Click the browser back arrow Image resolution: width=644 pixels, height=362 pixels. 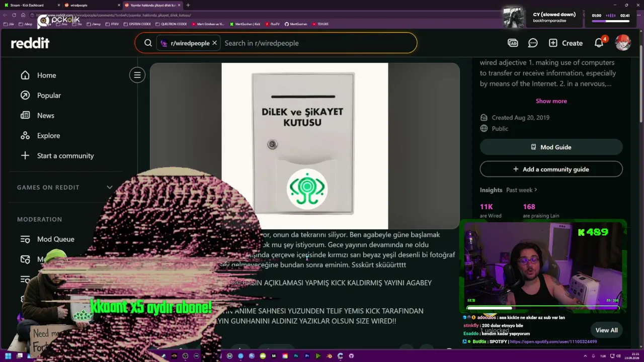pos(6,15)
